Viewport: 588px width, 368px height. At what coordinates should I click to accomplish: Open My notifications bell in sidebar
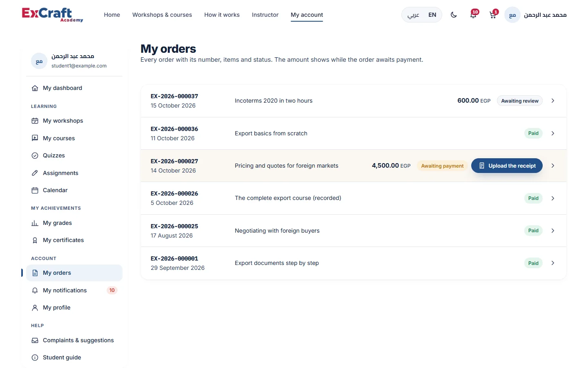(35, 290)
